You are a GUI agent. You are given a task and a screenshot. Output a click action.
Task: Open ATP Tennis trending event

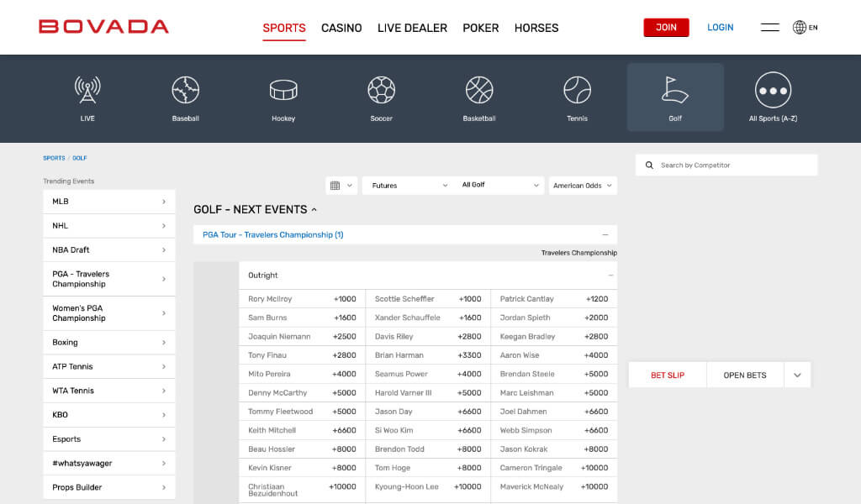click(x=109, y=366)
